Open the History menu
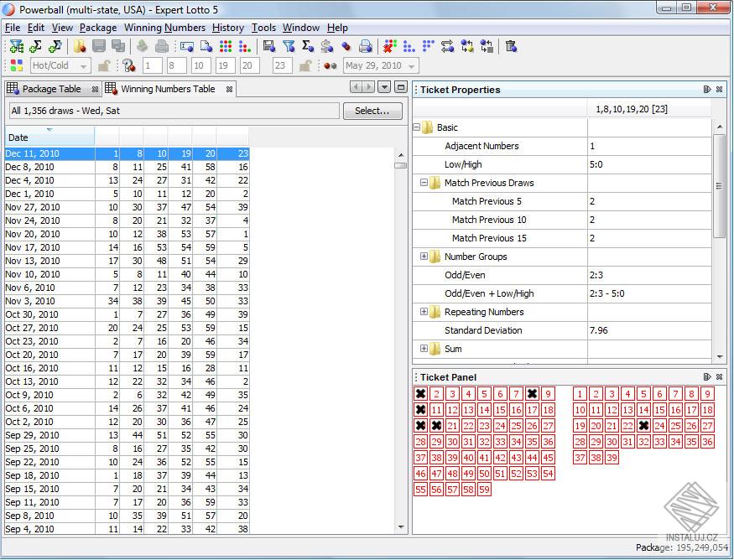734x560 pixels. (x=228, y=28)
